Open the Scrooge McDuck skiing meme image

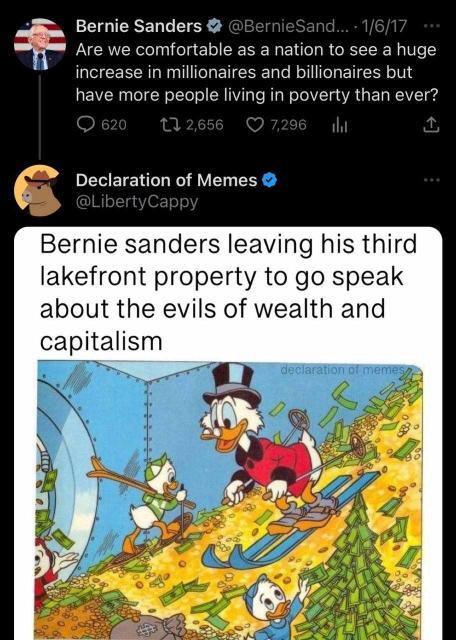(230, 500)
